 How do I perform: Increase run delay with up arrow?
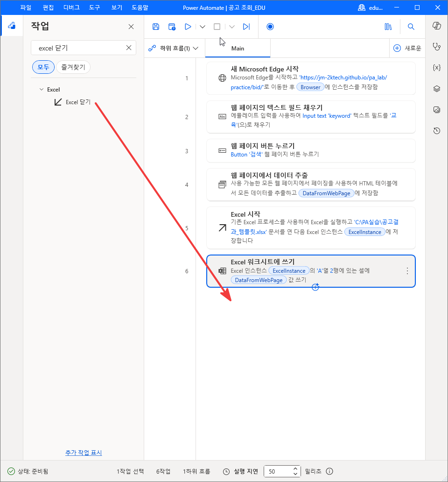(x=295, y=469)
